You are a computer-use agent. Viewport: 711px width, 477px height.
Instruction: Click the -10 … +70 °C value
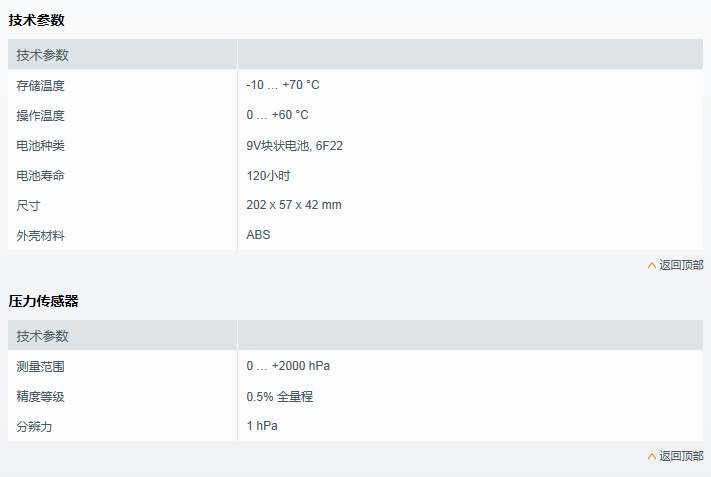(x=283, y=85)
